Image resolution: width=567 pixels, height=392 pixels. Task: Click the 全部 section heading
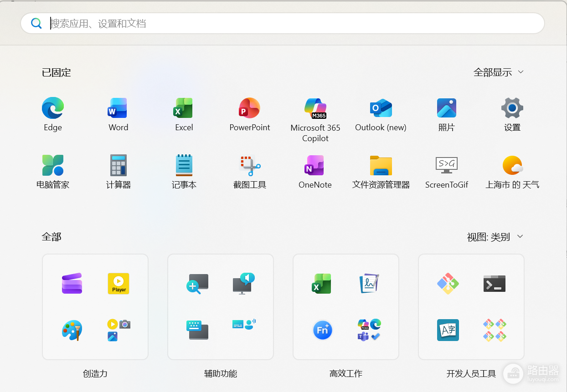coord(52,237)
